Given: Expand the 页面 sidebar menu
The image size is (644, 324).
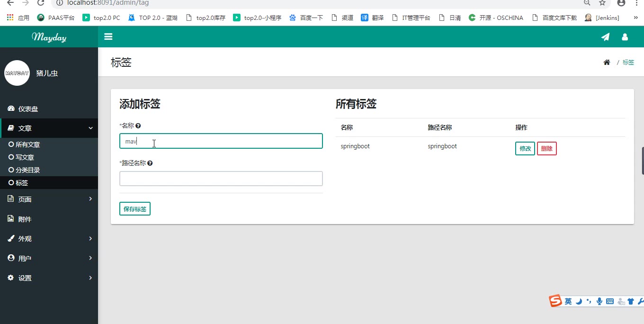Looking at the screenshot, I should click(49, 199).
